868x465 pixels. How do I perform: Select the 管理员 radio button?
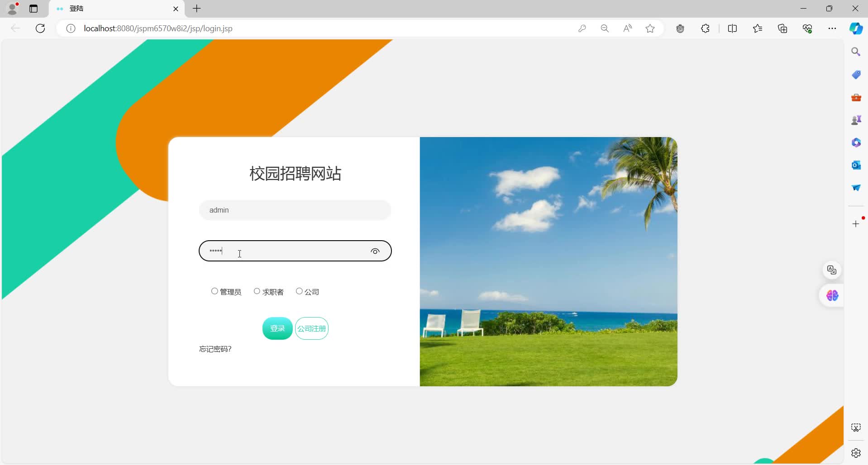point(215,291)
